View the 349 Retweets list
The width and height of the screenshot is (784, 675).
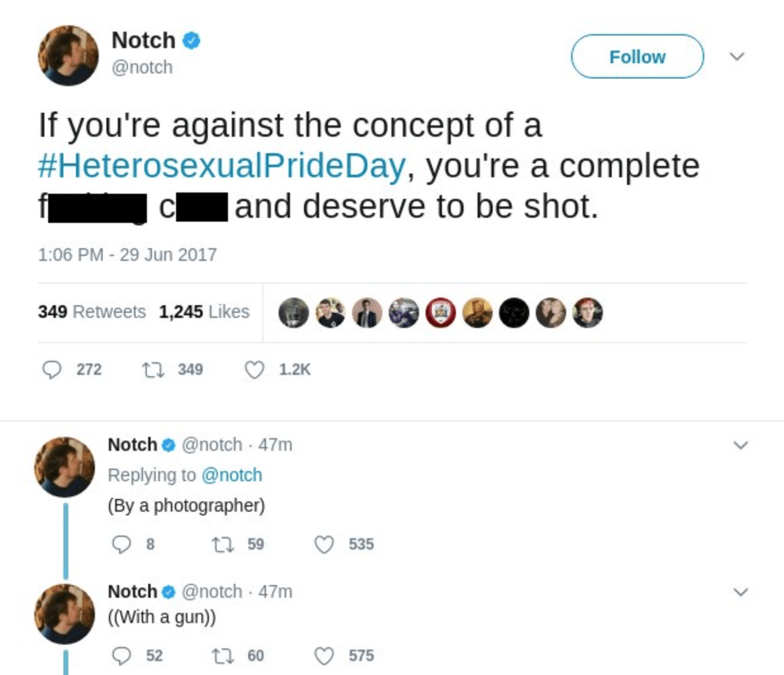(92, 312)
